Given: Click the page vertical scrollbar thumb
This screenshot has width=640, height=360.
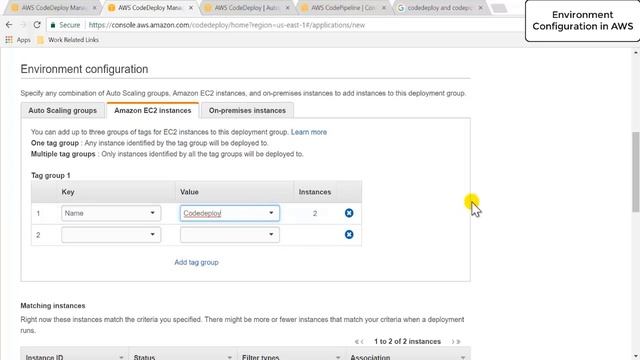Looking at the screenshot, I should pos(636,171).
